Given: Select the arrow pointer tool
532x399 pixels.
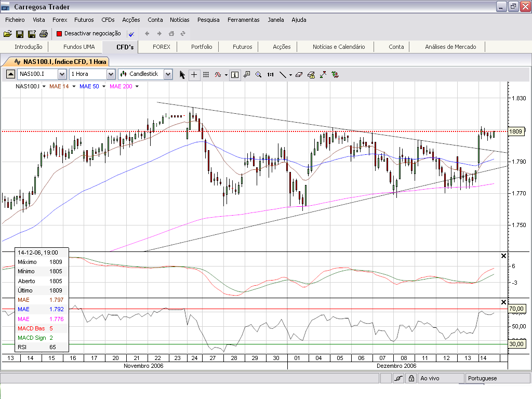Looking at the screenshot, I should 182,74.
